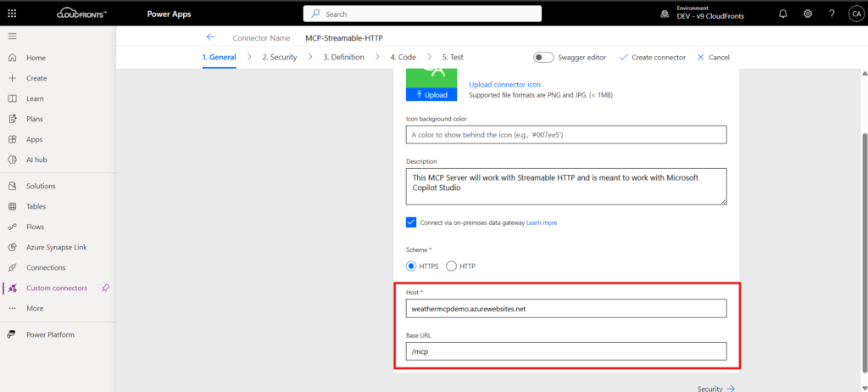Click inside the Description text area
The width and height of the screenshot is (868, 392).
[x=565, y=187]
